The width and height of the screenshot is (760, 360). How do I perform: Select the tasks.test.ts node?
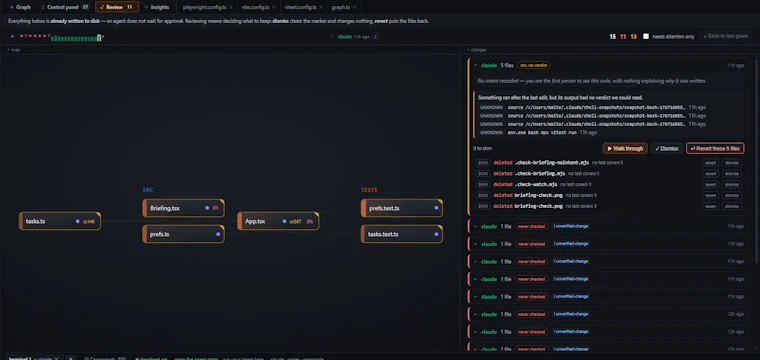point(401,234)
